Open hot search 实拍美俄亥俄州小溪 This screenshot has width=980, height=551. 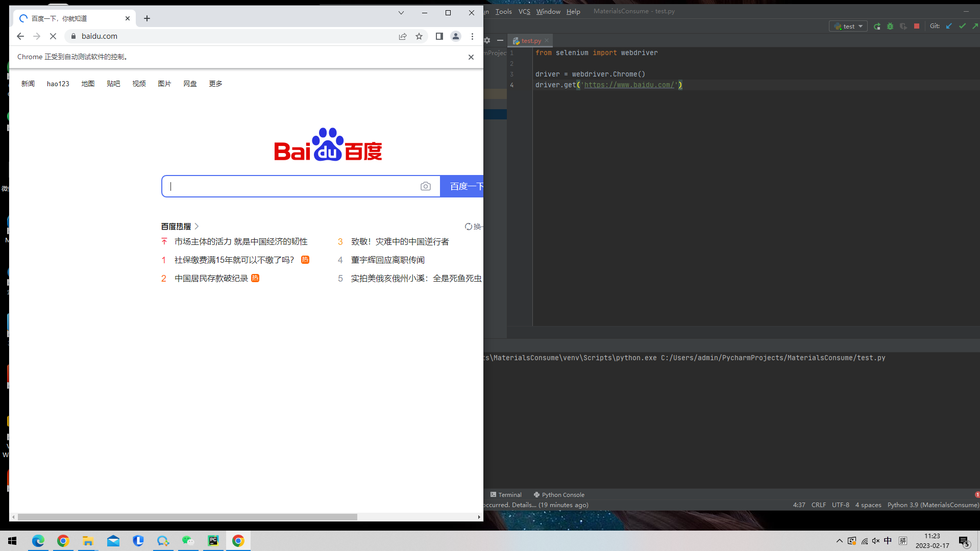tap(416, 279)
